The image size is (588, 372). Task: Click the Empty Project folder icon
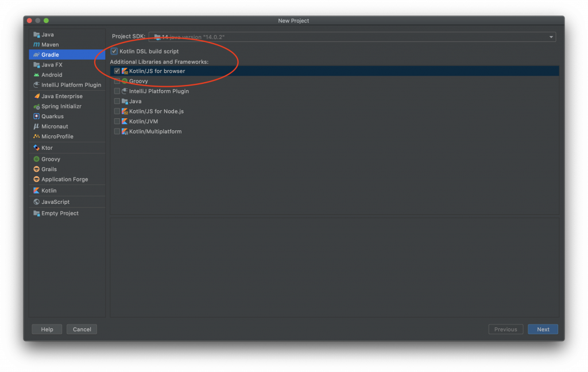click(36, 214)
